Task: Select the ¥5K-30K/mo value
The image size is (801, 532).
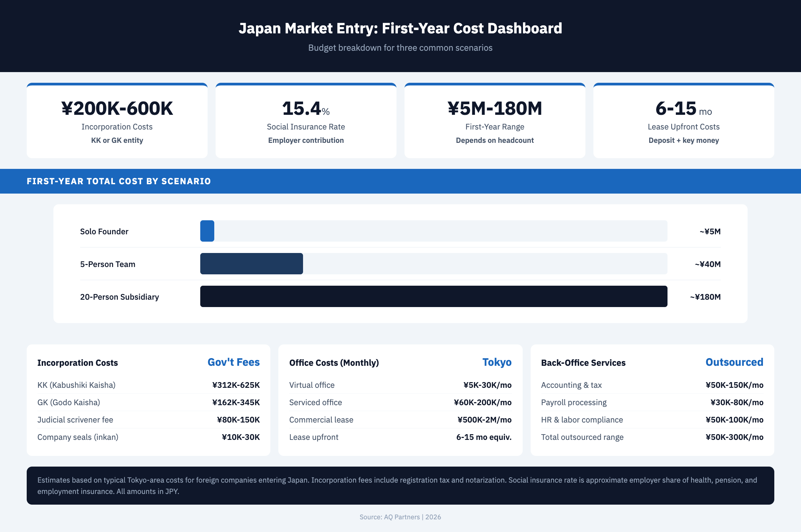Action: (488, 385)
